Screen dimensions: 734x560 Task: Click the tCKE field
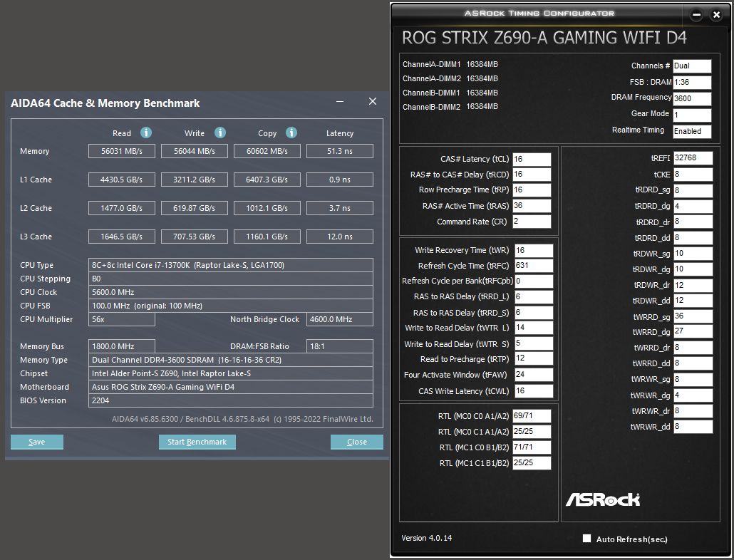[693, 175]
